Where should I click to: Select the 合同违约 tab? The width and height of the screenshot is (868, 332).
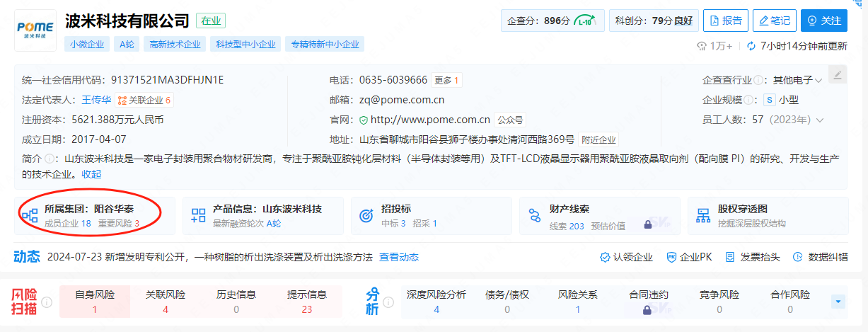click(649, 302)
